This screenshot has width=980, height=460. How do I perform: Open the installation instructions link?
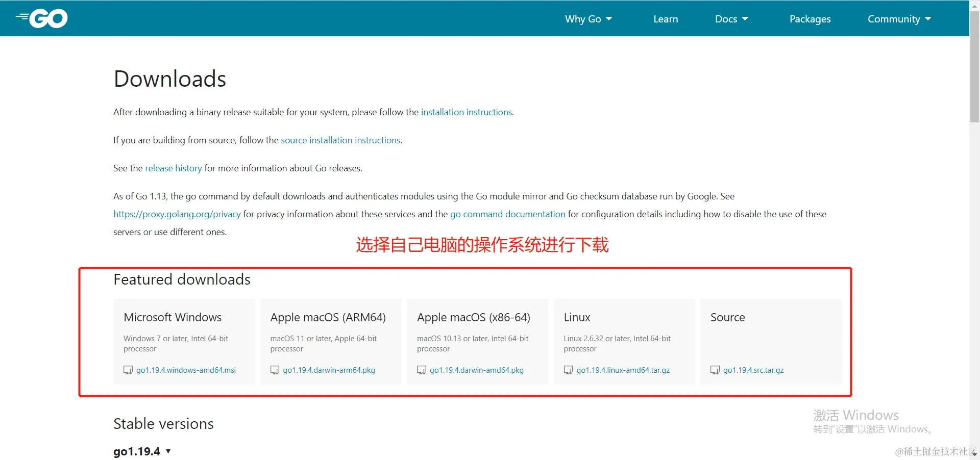pyautogui.click(x=467, y=112)
